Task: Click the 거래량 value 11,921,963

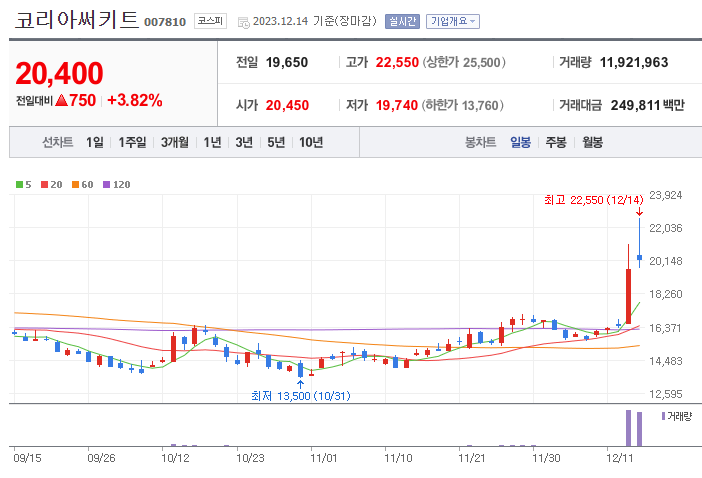Action: pyautogui.click(x=634, y=62)
